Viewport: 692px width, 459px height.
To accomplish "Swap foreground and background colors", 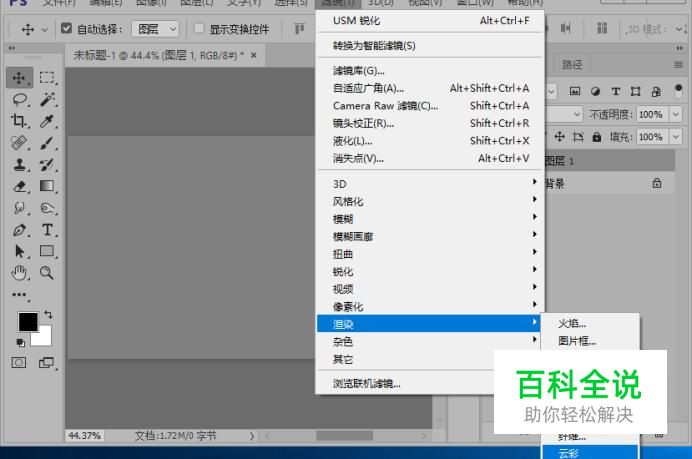I will click(48, 314).
